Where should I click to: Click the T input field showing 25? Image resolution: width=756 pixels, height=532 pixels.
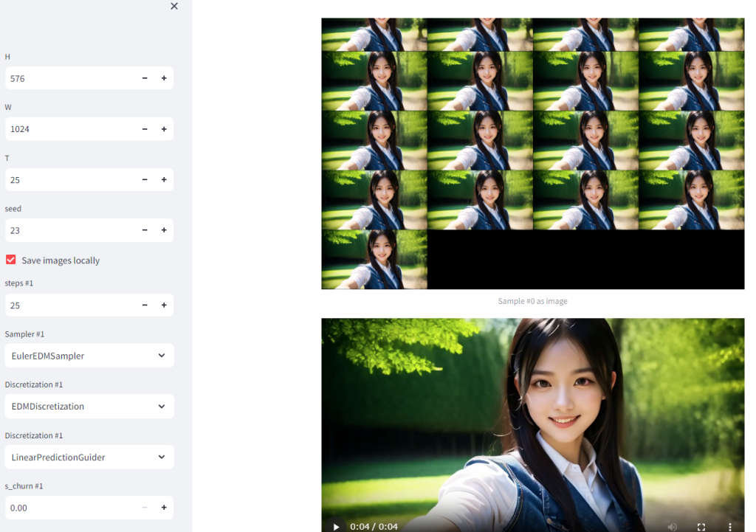tap(70, 180)
